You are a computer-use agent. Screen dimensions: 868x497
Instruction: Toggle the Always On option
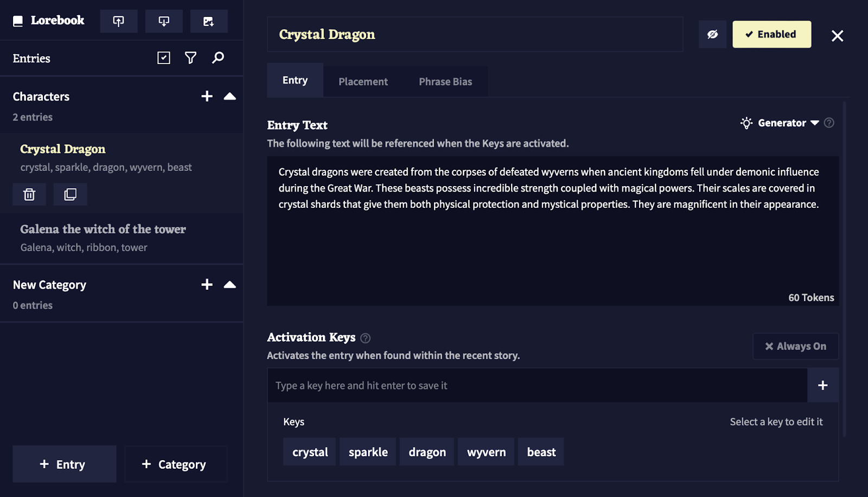(x=795, y=346)
